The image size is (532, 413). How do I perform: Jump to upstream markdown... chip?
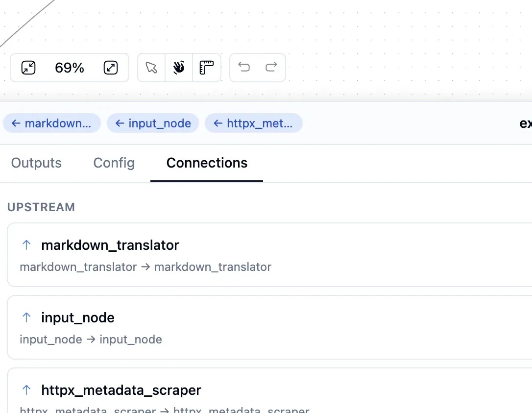tap(52, 123)
